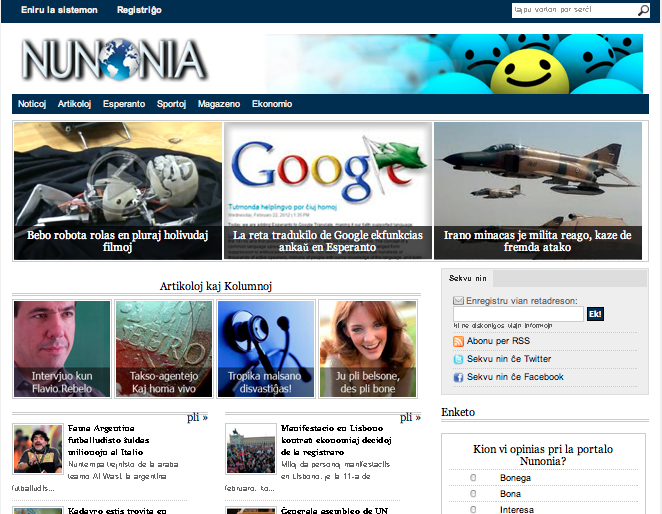Click the Nunonia globe logo
662x514 pixels.
pos(114,60)
